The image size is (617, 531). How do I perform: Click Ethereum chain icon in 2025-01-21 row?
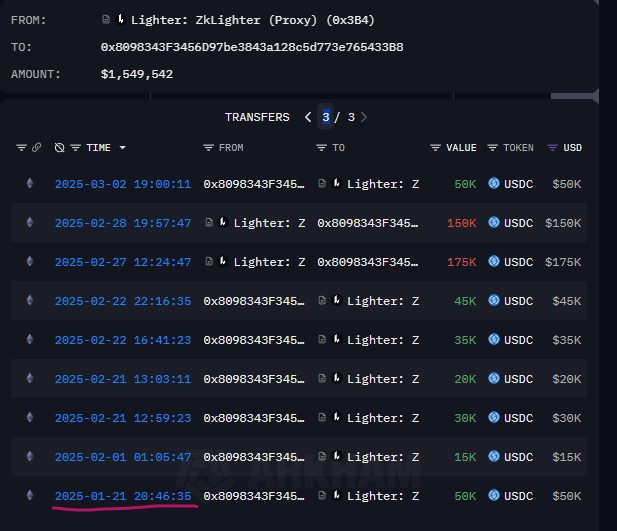[x=30, y=495]
